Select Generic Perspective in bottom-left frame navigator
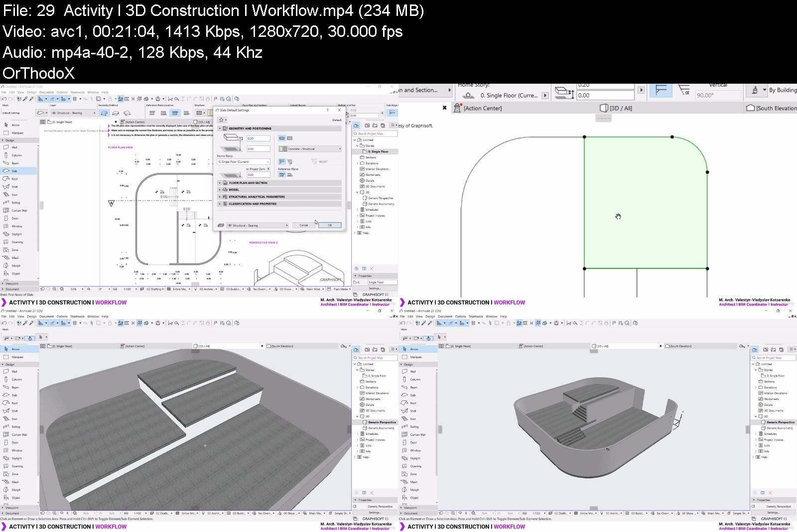This screenshot has width=797, height=532. (382, 422)
